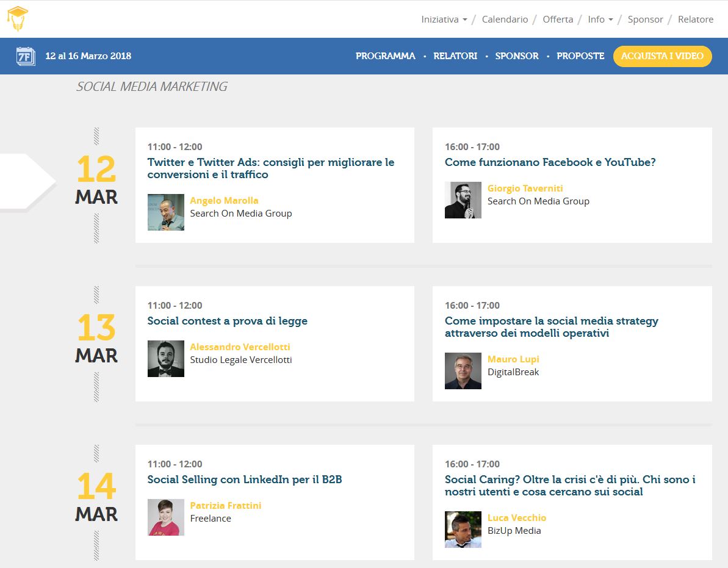Click Mauro Lupi's photo thumbnail

tap(463, 371)
